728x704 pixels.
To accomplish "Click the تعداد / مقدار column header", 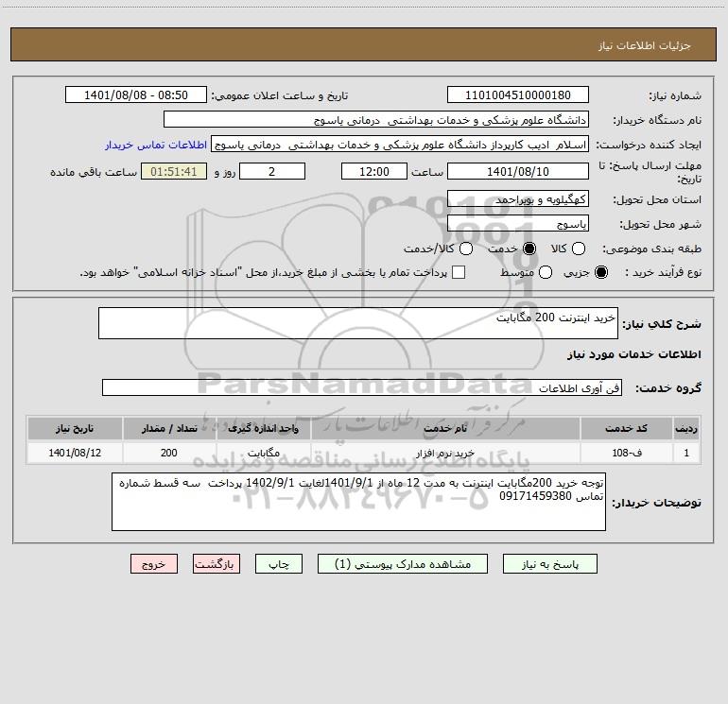I will pos(169,428).
